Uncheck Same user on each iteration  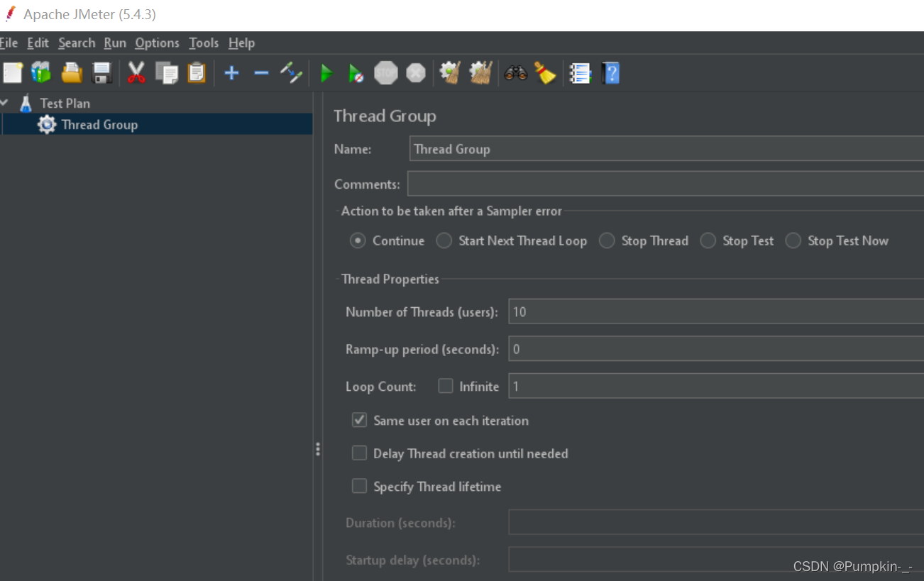pos(360,420)
